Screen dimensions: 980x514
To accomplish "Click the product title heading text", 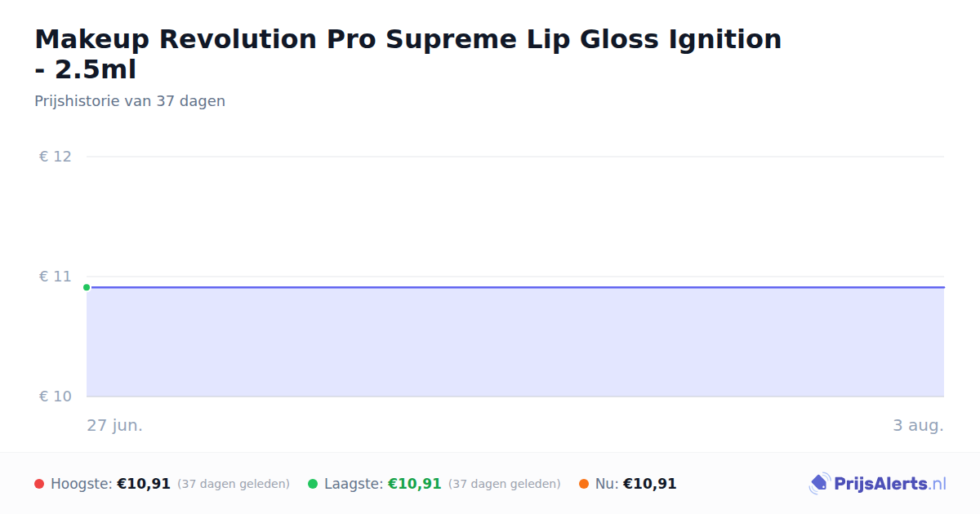I will pos(408,54).
